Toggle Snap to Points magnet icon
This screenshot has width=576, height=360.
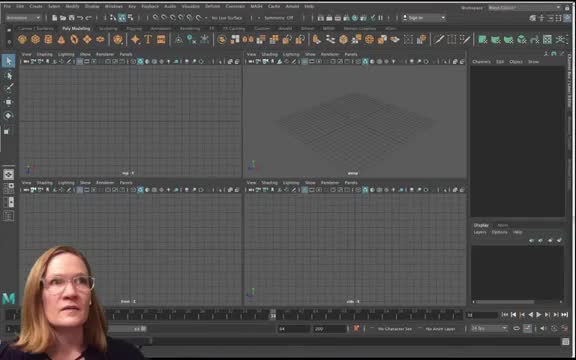coord(173,18)
